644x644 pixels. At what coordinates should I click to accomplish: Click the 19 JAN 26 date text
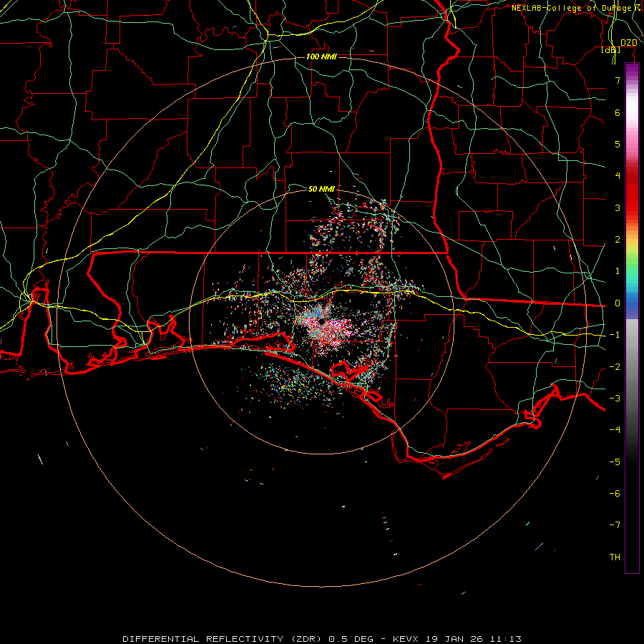pos(454,639)
